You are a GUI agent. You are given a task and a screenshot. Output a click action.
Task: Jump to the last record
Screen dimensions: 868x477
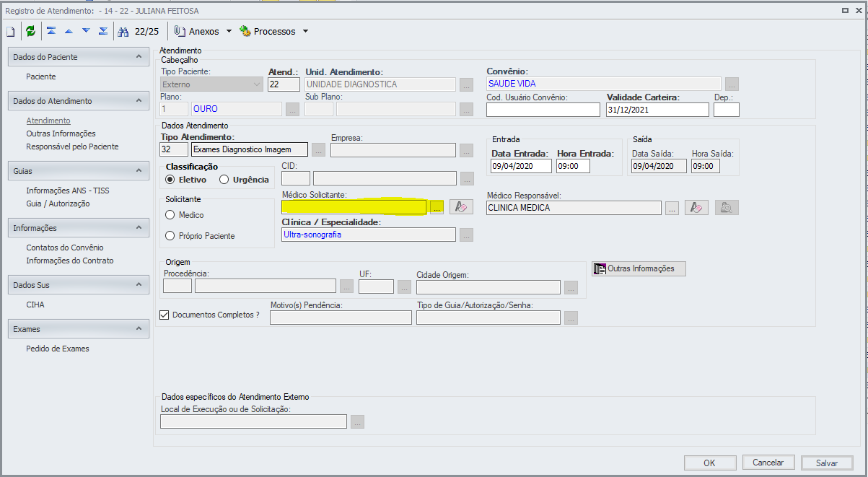click(103, 31)
